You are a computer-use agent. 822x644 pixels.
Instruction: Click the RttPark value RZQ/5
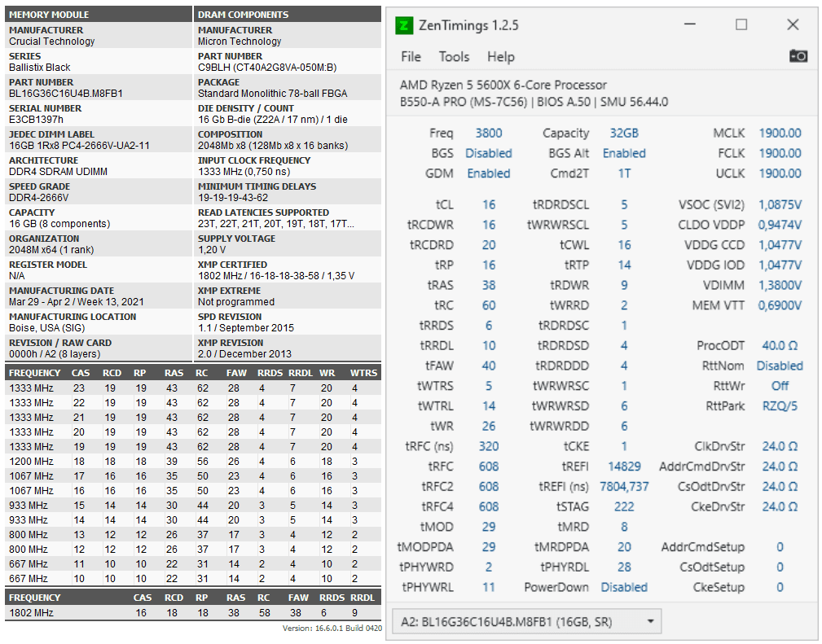pos(780,406)
